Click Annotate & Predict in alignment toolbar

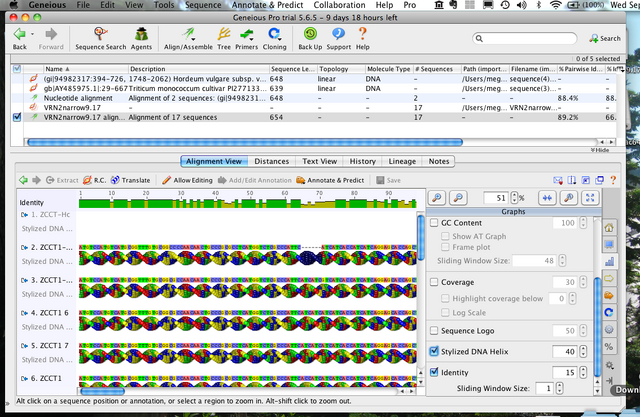(330, 180)
